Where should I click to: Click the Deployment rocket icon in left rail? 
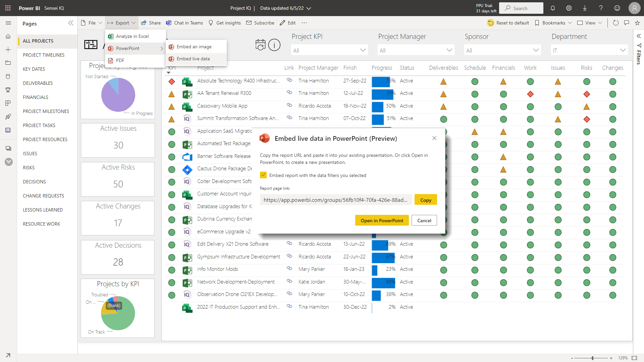(8, 117)
